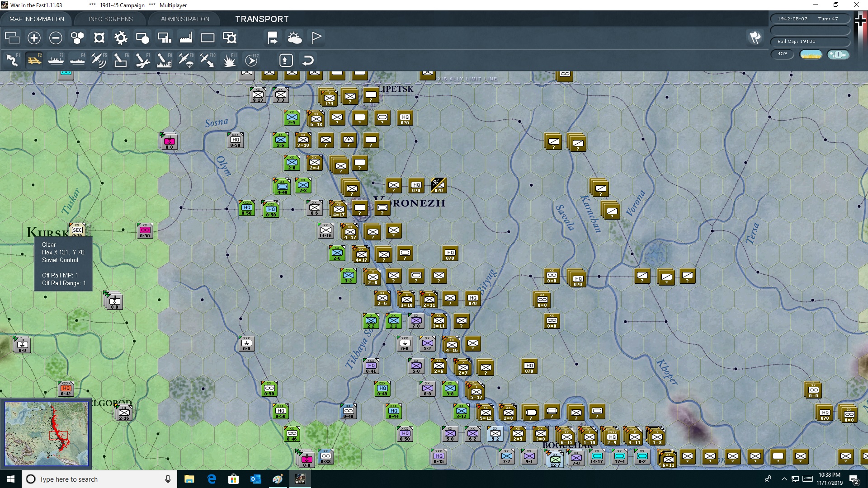Toggle the end-turn crossed flags button
868x488 pixels.
pos(755,38)
